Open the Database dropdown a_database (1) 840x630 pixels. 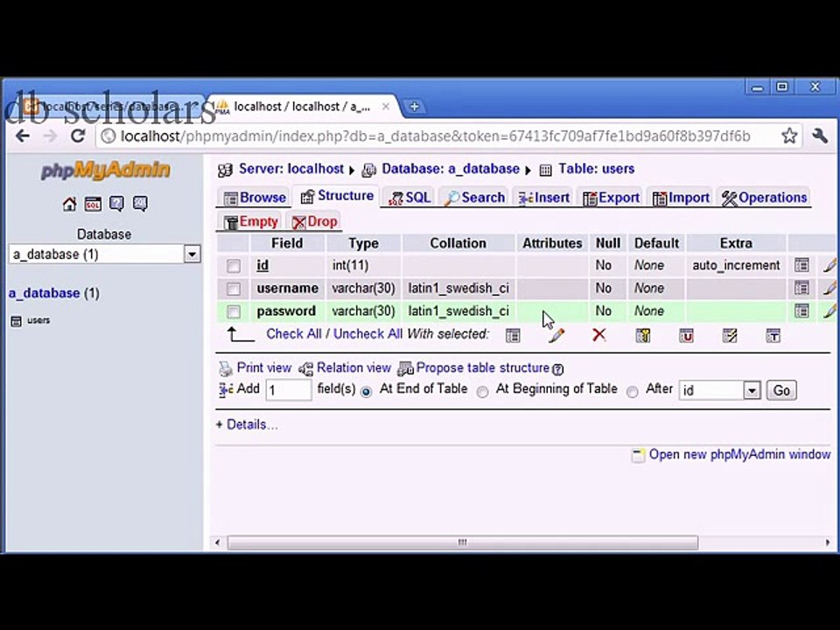pyautogui.click(x=104, y=254)
